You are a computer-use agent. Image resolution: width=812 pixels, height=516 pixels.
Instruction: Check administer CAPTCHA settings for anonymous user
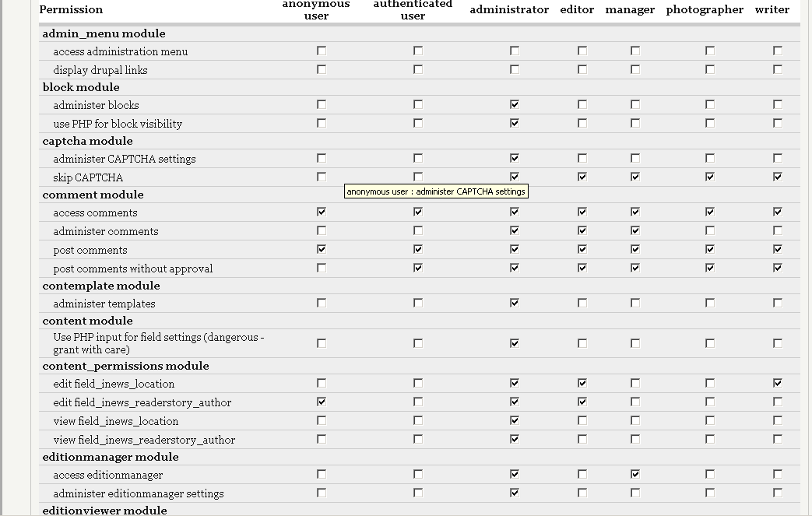coord(322,158)
